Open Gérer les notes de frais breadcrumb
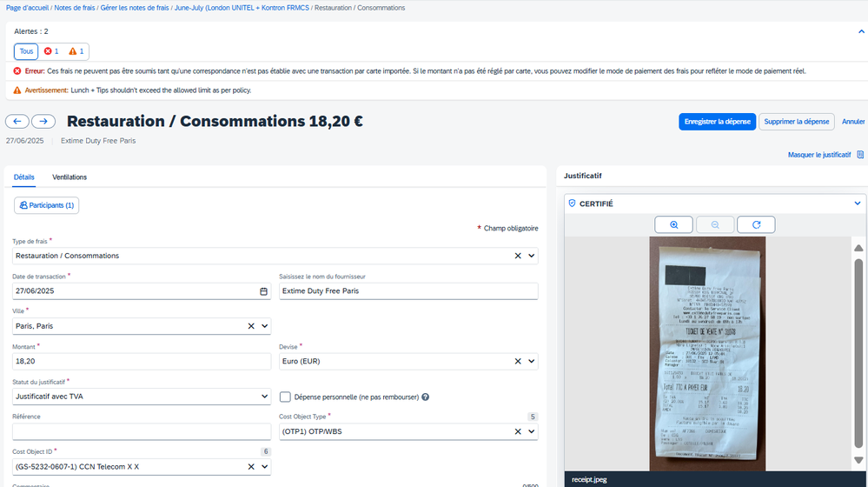 click(135, 8)
